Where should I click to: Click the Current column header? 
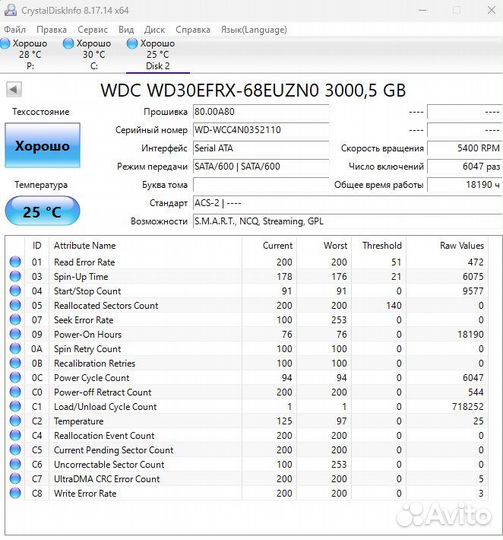[277, 246]
